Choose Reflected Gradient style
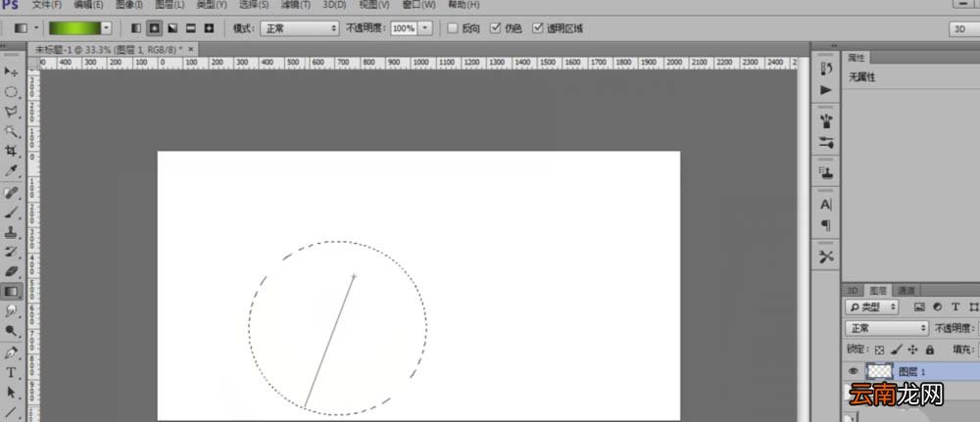Screen dimensions: 980x422 (190, 28)
